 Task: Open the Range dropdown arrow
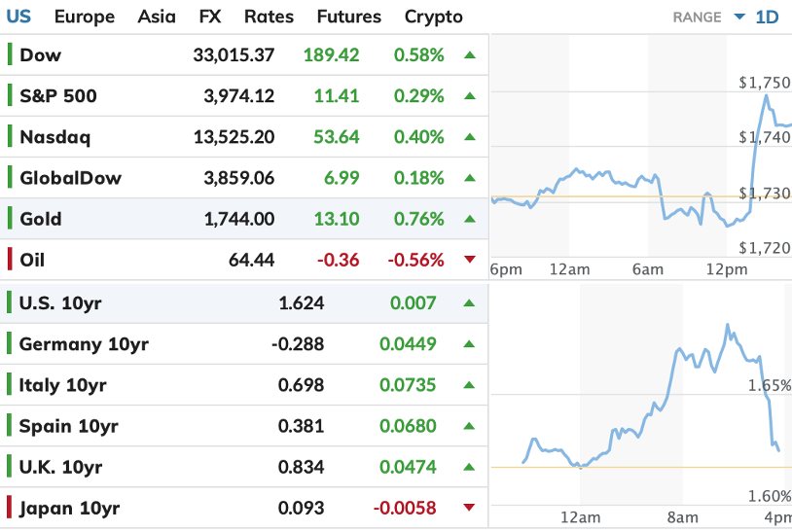(739, 17)
